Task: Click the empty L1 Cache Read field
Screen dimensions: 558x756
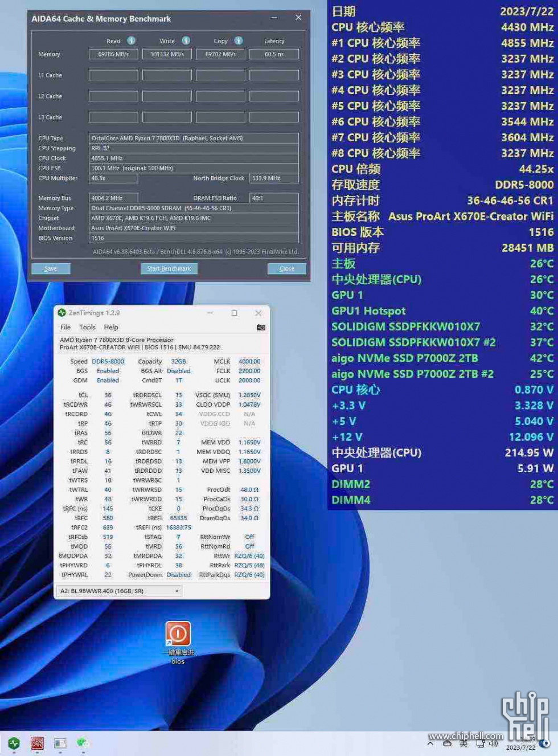Action: pos(113,75)
